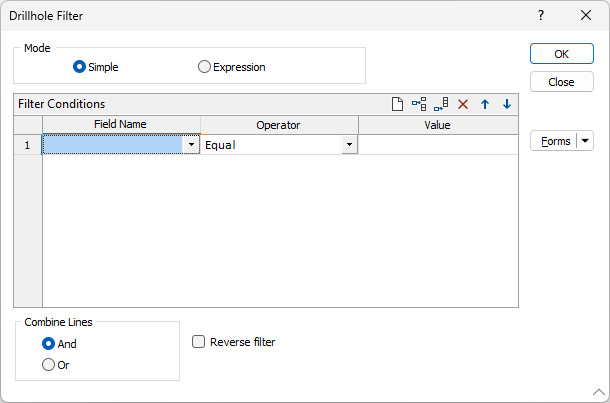Collapse the dialog using bottom-right chevron
The height and width of the screenshot is (403, 610).
[599, 392]
